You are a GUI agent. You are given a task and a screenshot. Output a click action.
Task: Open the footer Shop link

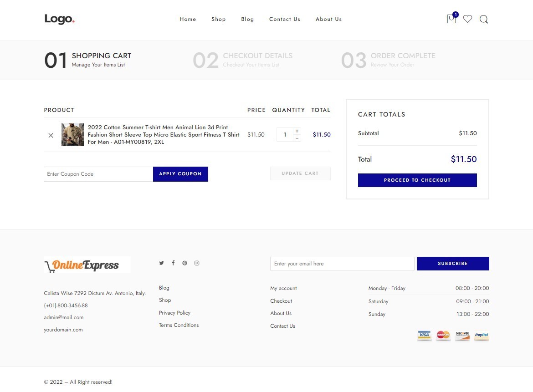(x=165, y=300)
